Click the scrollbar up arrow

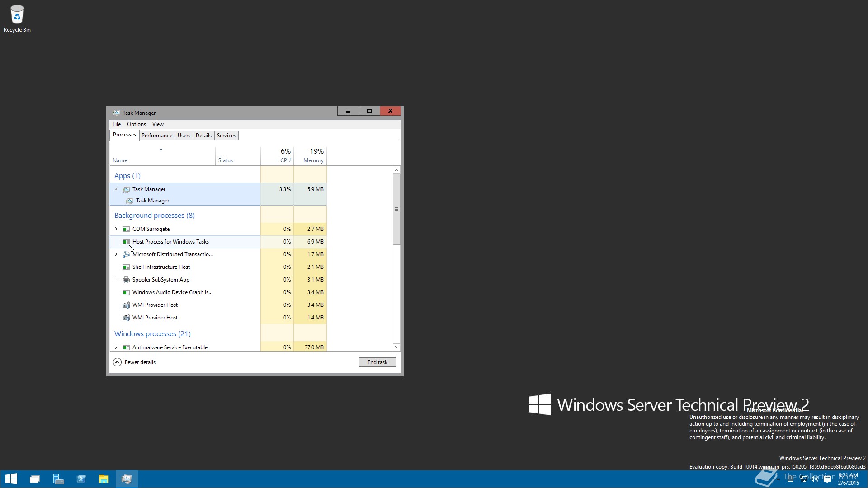click(x=396, y=170)
